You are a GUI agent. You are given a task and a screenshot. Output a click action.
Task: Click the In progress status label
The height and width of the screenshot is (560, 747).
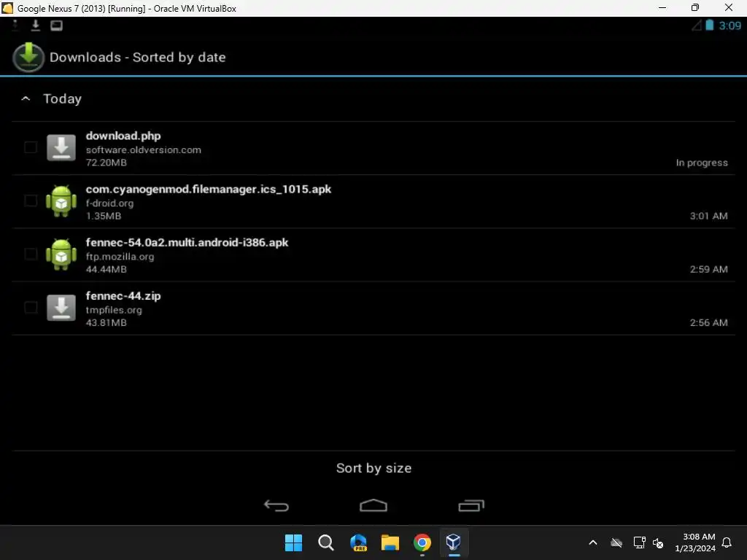pyautogui.click(x=702, y=163)
